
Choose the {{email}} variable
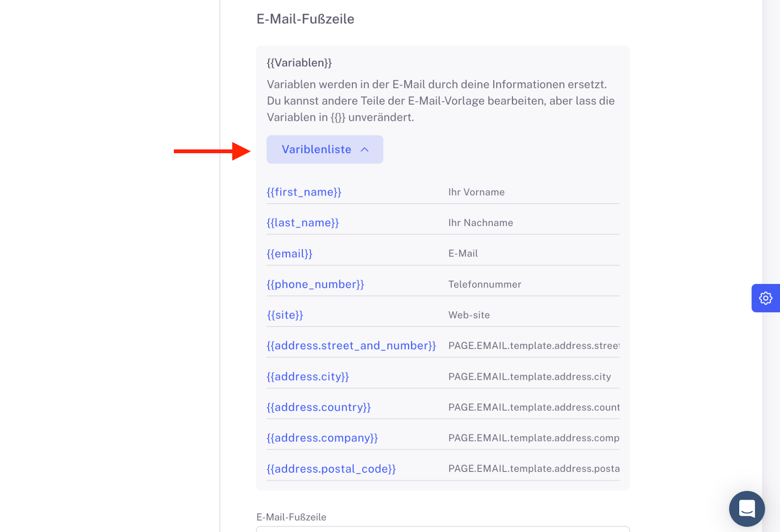(x=290, y=253)
